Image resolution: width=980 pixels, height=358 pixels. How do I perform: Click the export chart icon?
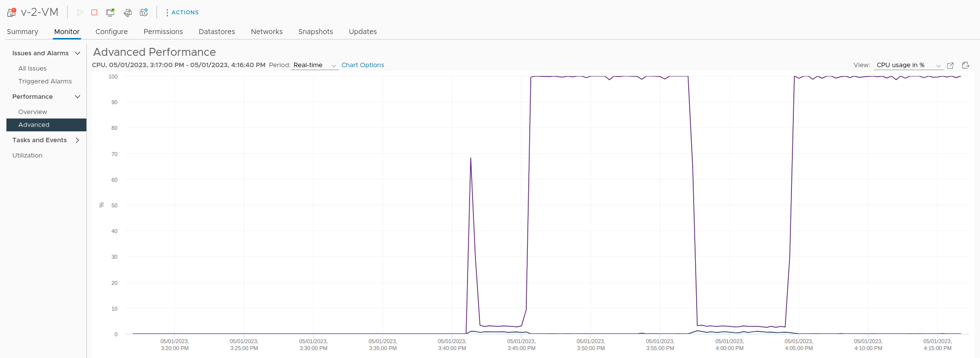click(x=966, y=65)
